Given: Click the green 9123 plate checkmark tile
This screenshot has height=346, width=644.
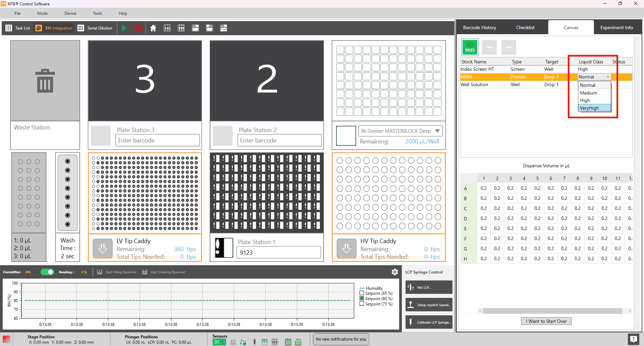Looking at the screenshot, I should coord(470,47).
